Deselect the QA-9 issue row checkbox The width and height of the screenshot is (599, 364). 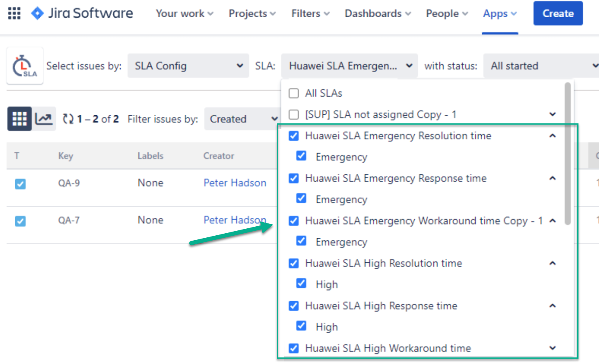click(20, 184)
